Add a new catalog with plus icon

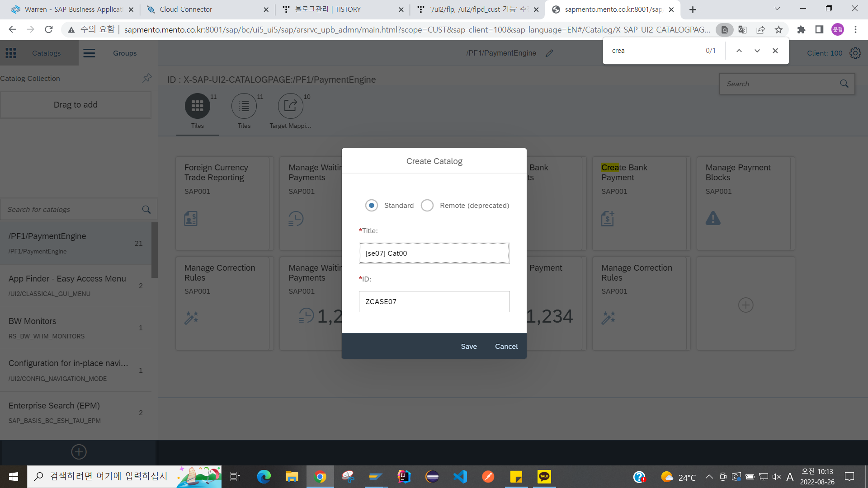click(79, 452)
